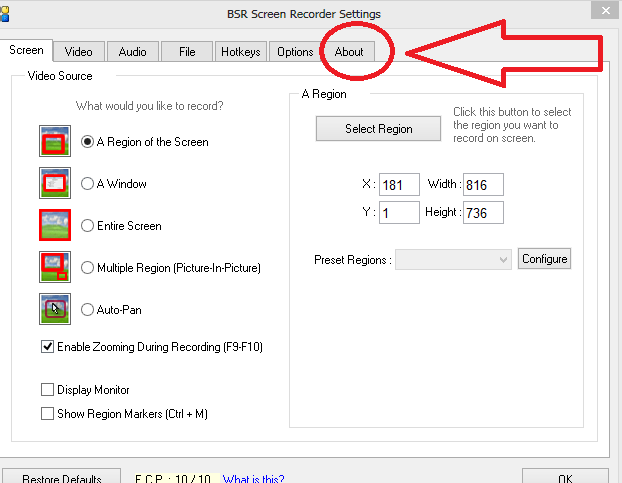
Task: Click the Y coordinate input field
Action: pos(399,213)
